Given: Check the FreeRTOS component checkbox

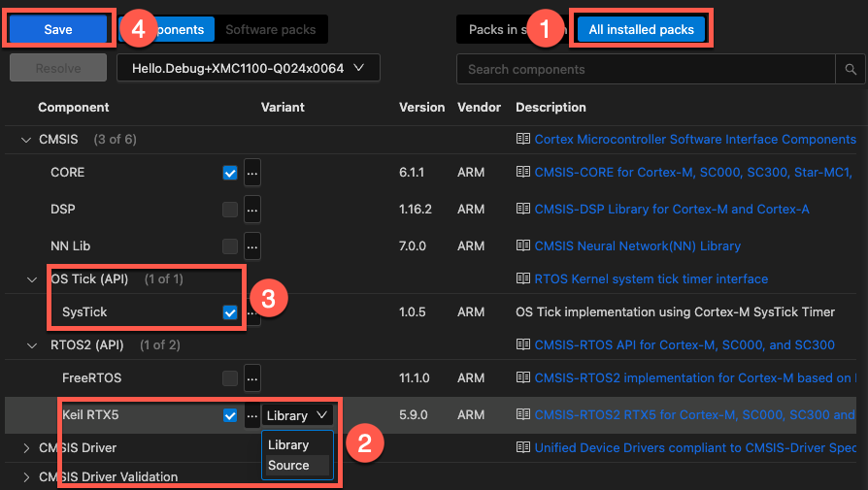Looking at the screenshot, I should click(x=230, y=377).
